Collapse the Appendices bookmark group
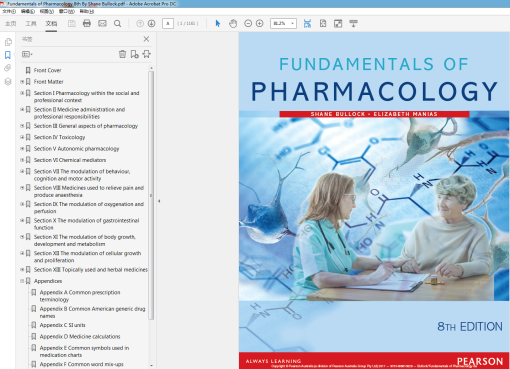 point(22,281)
